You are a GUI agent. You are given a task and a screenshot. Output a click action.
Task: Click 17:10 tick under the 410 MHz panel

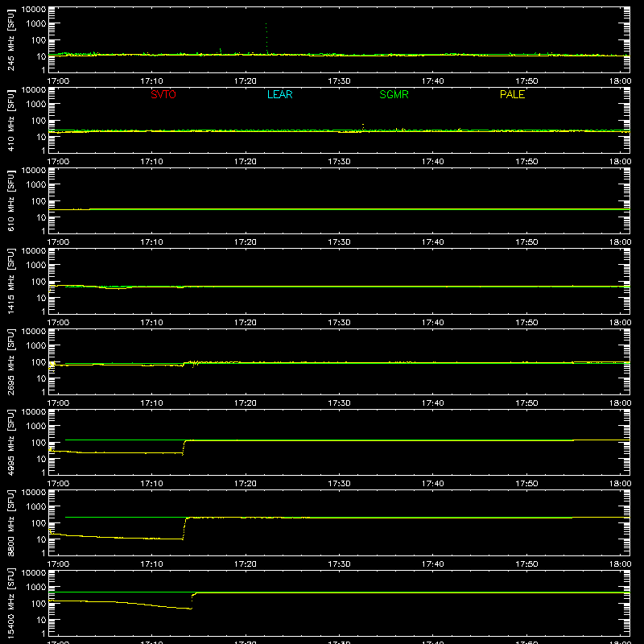(152, 162)
